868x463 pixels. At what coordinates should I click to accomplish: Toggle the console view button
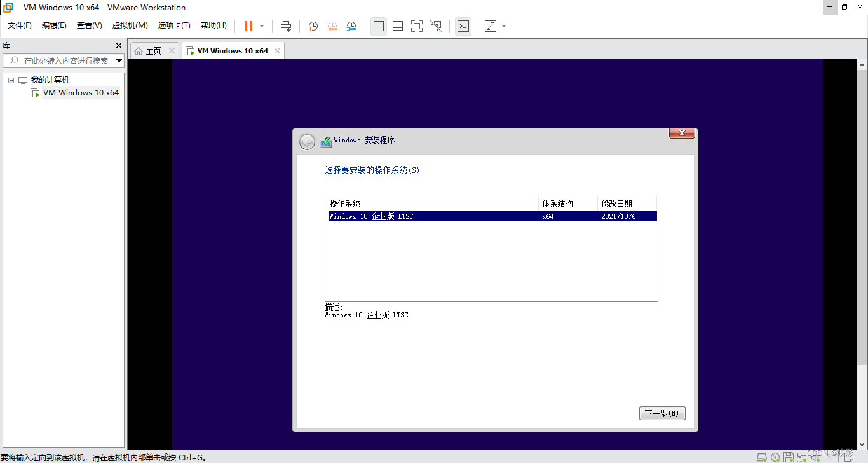click(463, 26)
